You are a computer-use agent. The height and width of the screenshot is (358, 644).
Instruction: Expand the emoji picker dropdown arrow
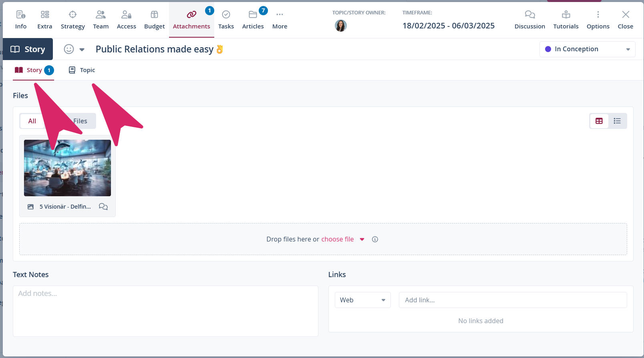pyautogui.click(x=82, y=50)
